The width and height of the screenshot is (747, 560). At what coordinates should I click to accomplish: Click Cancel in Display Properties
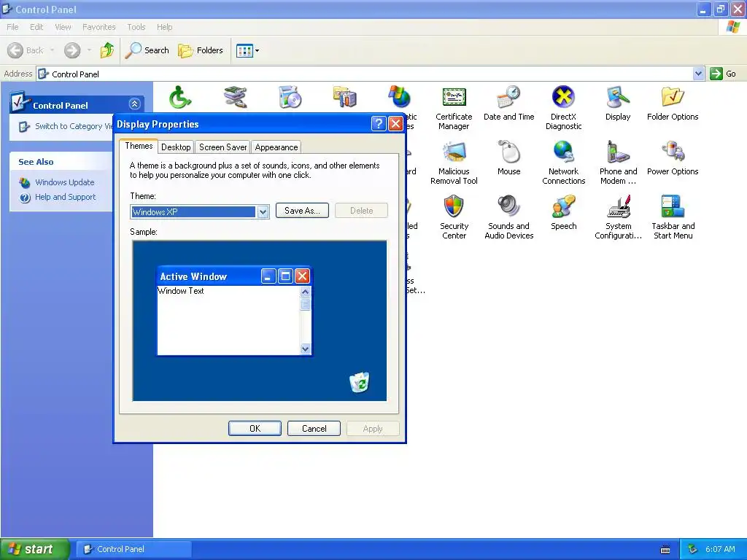[x=314, y=429]
